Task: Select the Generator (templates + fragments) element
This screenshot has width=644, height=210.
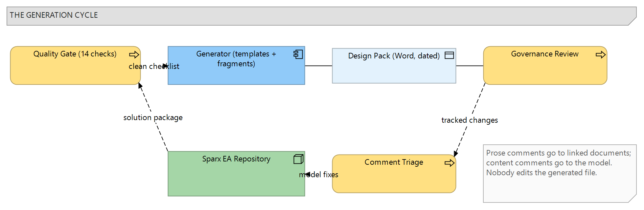Action: pos(236,65)
